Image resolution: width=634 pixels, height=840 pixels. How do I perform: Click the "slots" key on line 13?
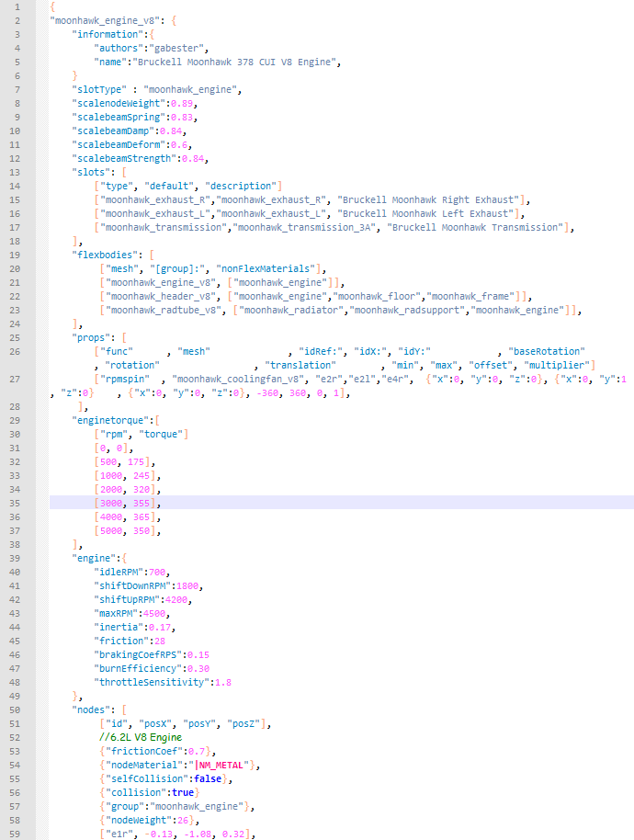[91, 173]
